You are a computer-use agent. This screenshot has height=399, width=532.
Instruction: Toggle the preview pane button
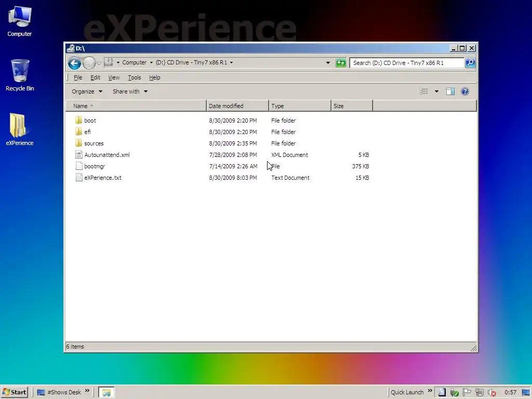click(x=450, y=91)
